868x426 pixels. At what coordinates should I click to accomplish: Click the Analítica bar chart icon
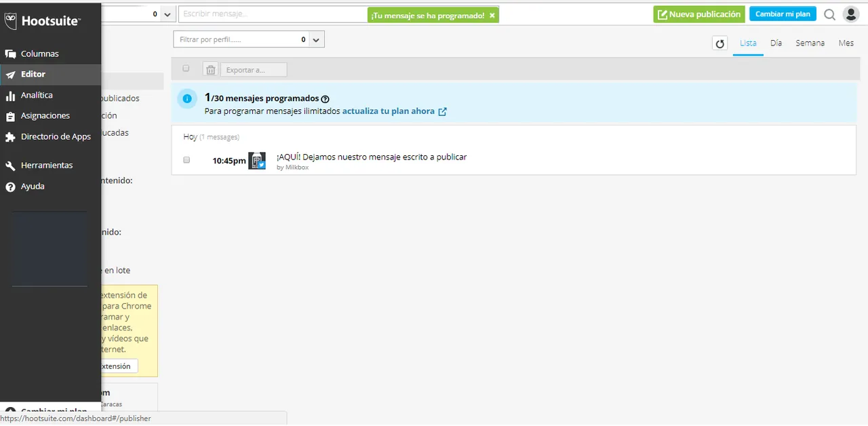tap(10, 96)
